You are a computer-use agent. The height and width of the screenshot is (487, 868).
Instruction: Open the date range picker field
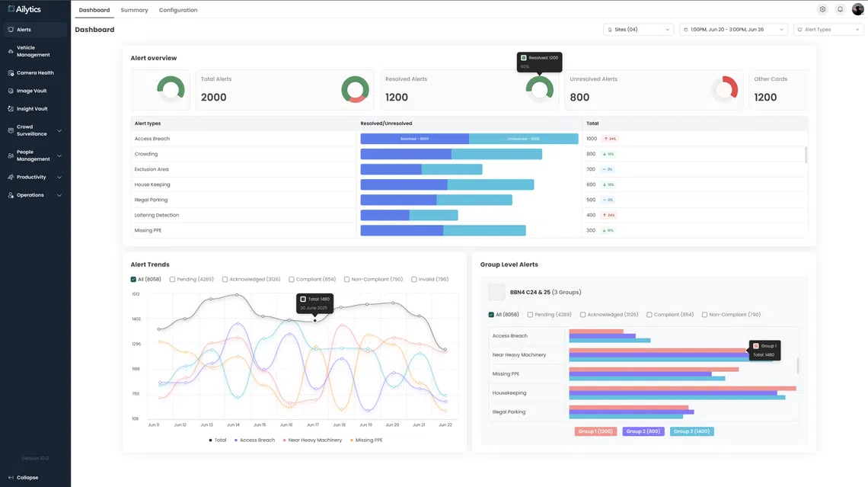(733, 30)
